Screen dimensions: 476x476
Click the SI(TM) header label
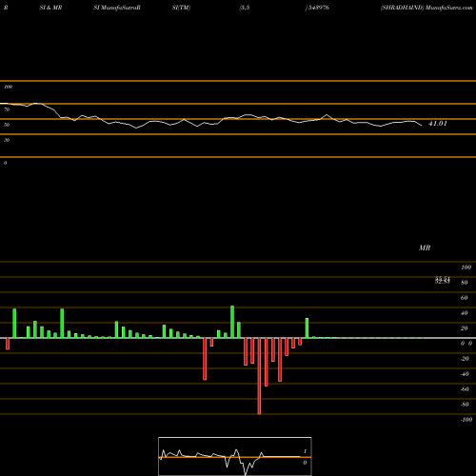pos(181,8)
